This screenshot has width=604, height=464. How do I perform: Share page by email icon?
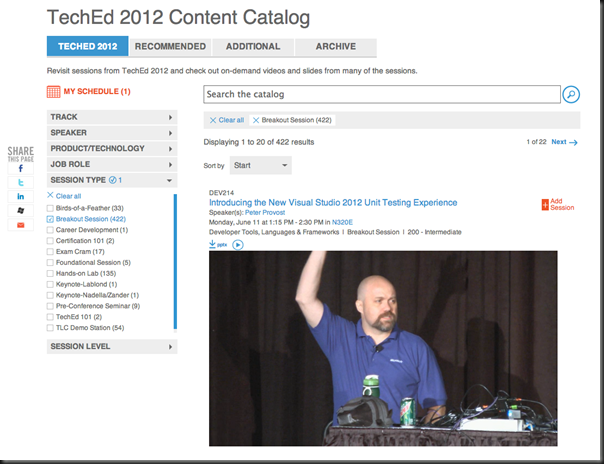[x=20, y=224]
